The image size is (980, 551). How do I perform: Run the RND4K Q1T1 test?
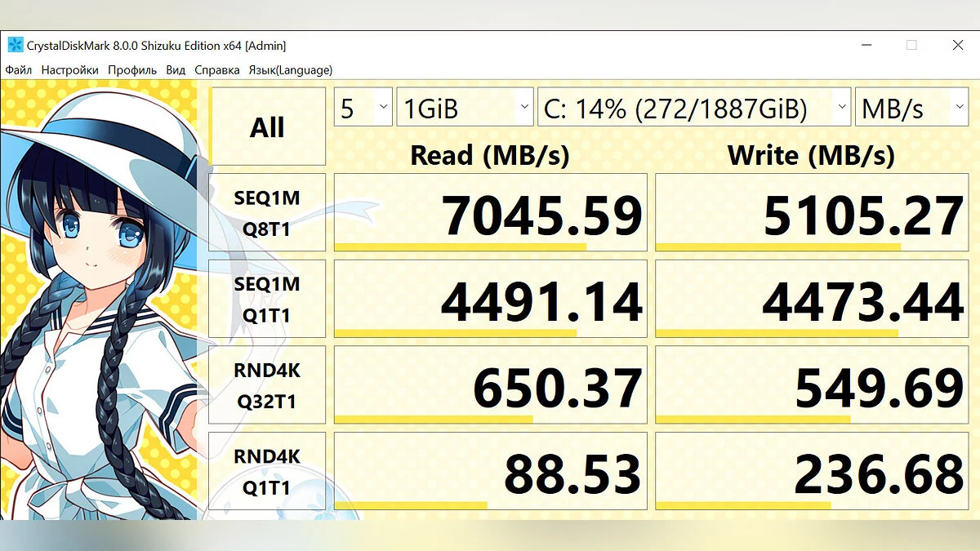(267, 471)
